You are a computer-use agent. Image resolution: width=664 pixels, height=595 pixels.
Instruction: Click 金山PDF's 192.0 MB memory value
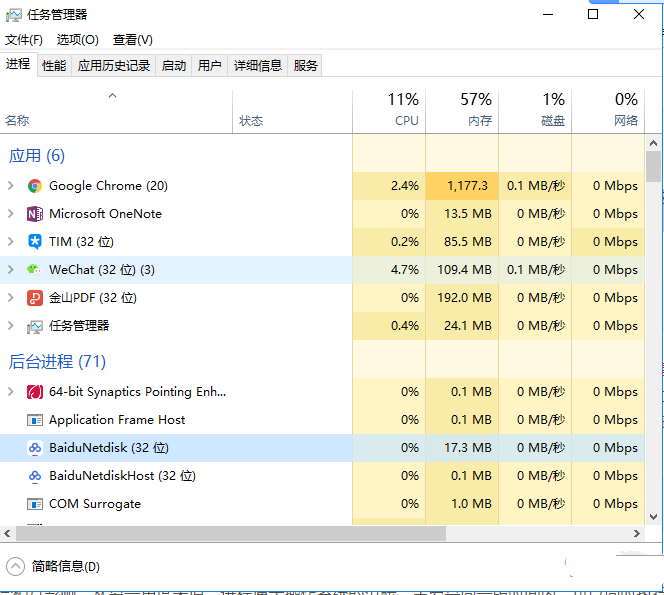(x=464, y=298)
